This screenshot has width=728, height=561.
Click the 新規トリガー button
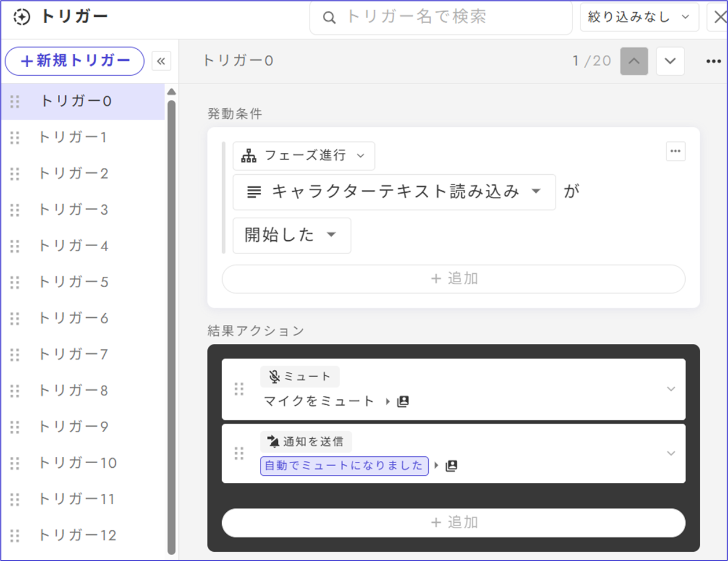point(75,61)
